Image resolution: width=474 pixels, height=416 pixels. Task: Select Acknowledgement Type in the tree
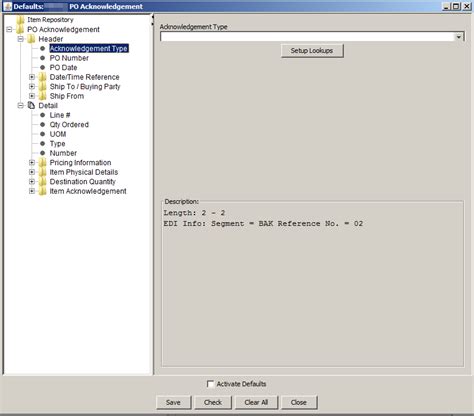[89, 49]
